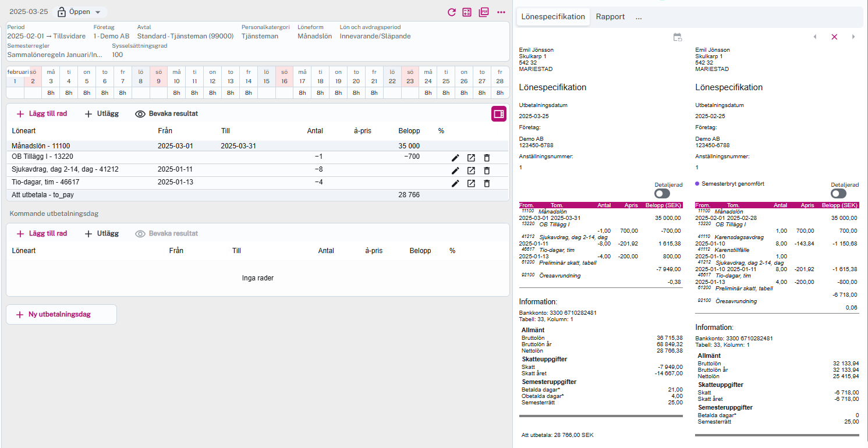Go to previous payslip with left arrow
The width and height of the screenshot is (868, 448).
[814, 37]
